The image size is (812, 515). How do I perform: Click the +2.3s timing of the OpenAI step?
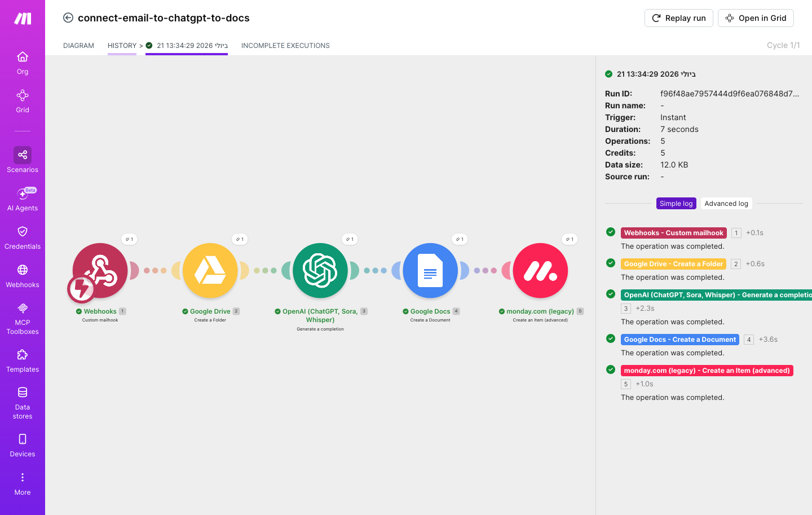(645, 309)
